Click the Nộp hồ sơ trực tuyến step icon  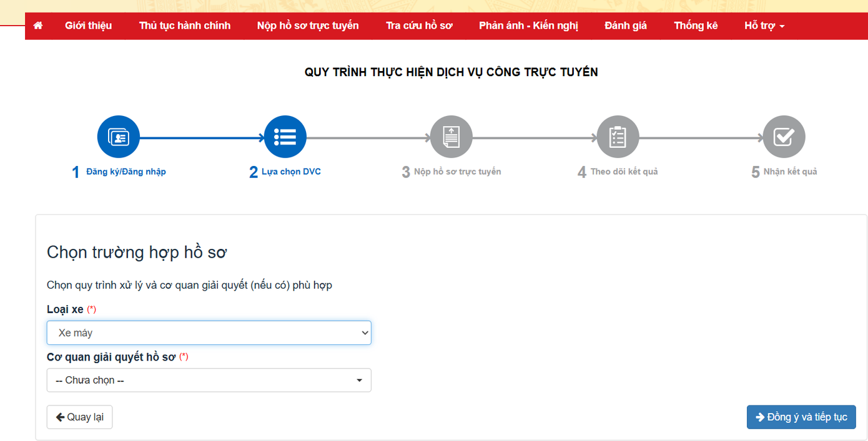click(451, 136)
